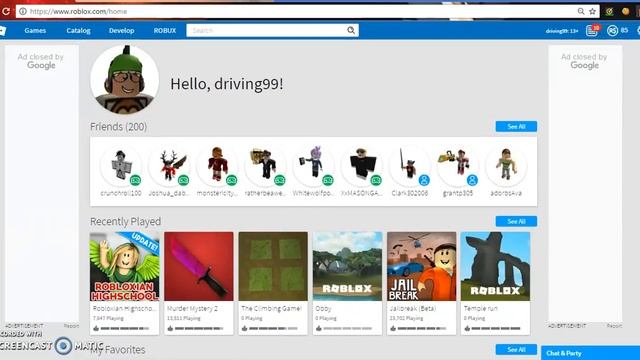Image resolution: width=640 pixels, height=360 pixels.
Task: Open the Jailbreak game thumbnail
Action: 422,267
